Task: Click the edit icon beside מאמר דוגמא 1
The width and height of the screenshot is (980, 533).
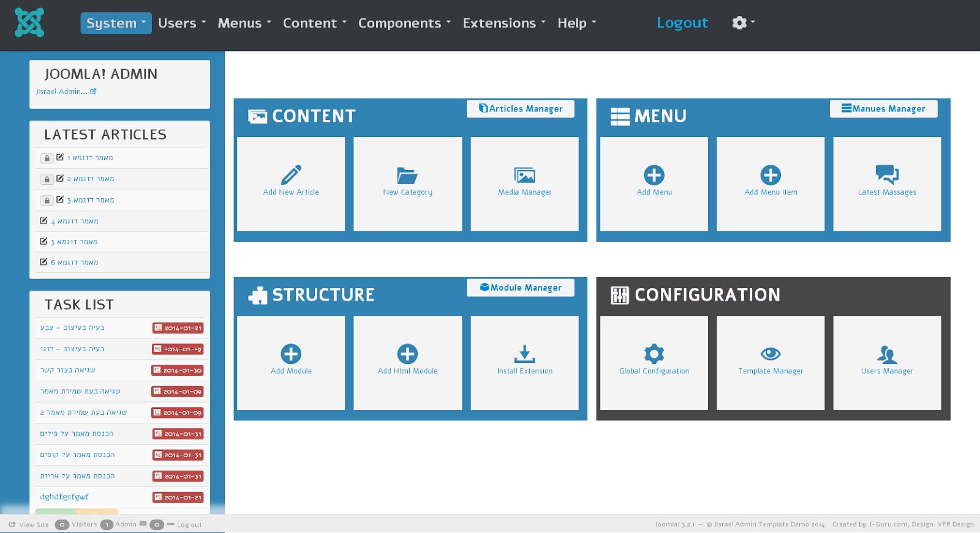Action: click(x=60, y=157)
